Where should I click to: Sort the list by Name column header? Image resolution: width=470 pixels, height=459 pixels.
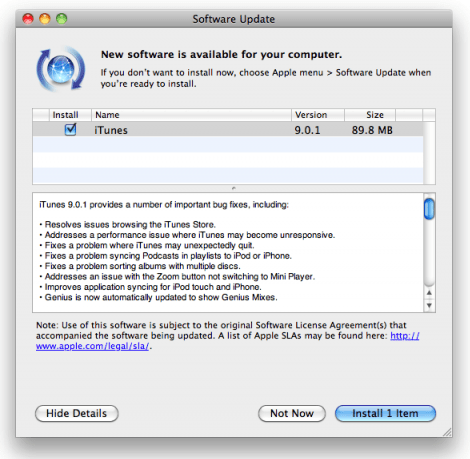coord(191,115)
